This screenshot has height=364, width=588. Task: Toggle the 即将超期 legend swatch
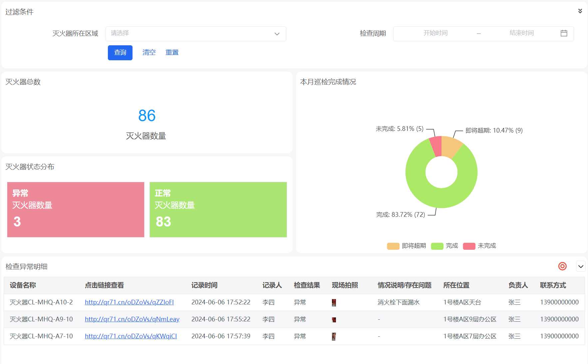393,246
